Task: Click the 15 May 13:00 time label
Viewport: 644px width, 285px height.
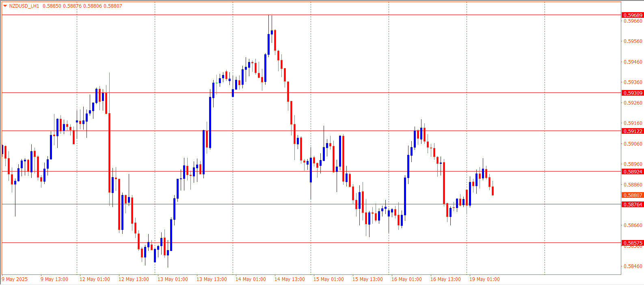Action: [367, 279]
